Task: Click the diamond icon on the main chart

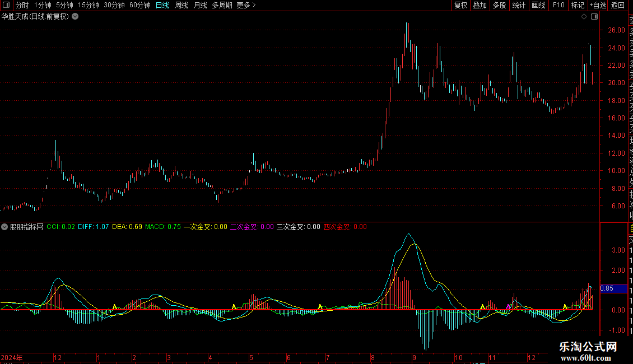Action: [584, 17]
